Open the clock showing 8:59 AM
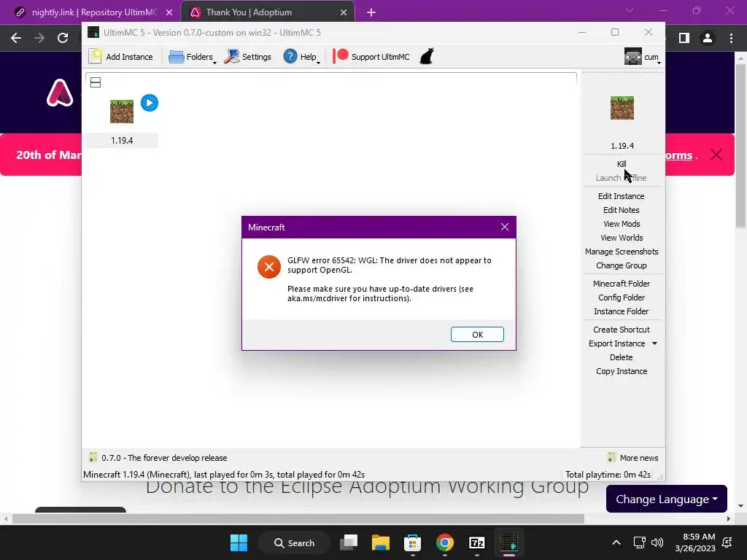 (695, 542)
